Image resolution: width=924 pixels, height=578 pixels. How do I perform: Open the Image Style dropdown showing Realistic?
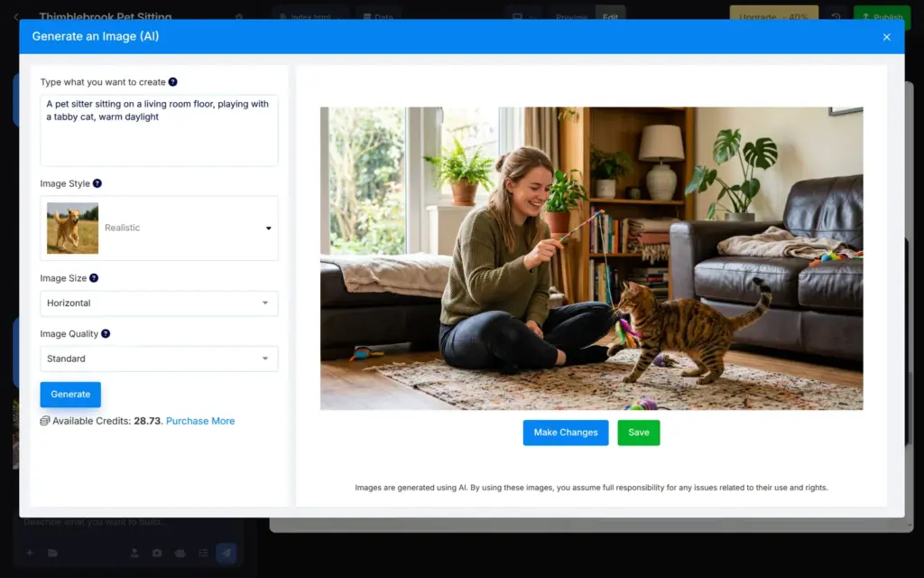[159, 228]
